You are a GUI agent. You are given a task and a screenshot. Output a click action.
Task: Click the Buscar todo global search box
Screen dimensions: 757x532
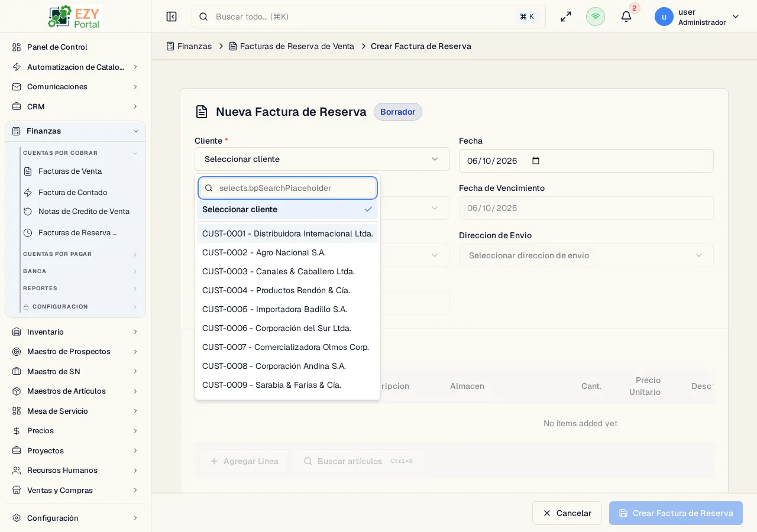[368, 17]
